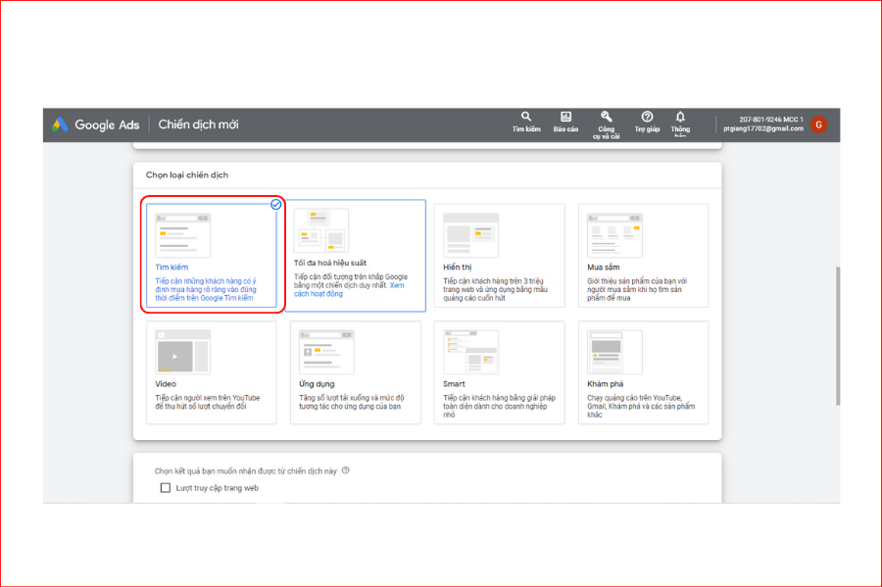Click the Chiến dịch mới page title
The height and width of the screenshot is (588, 882).
click(198, 124)
